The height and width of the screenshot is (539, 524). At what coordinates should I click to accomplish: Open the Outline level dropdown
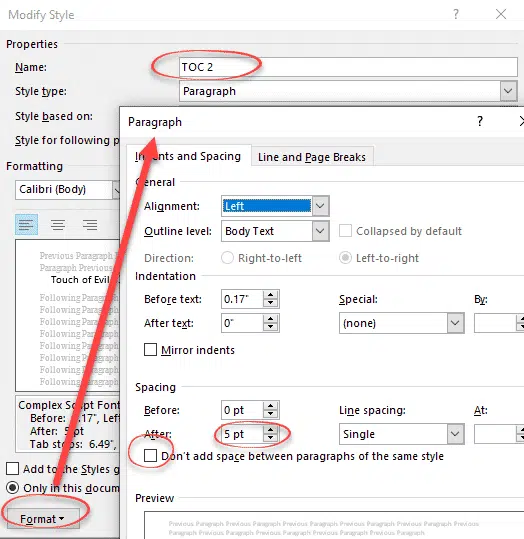coord(320,231)
